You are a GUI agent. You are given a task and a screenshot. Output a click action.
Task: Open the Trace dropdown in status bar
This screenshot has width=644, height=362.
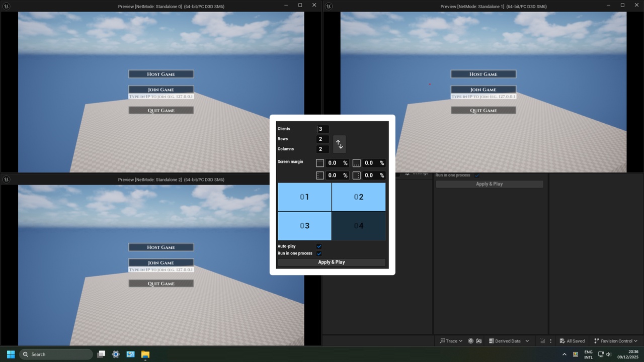coord(451,341)
